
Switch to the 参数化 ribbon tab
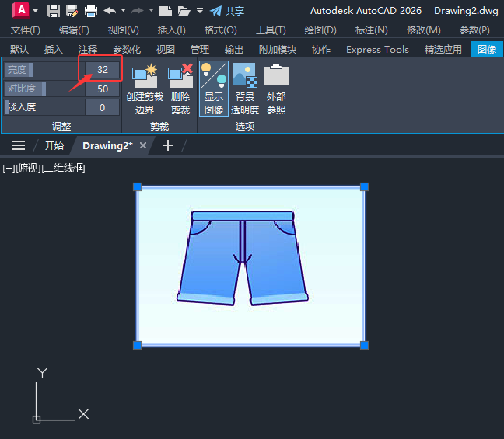(127, 50)
